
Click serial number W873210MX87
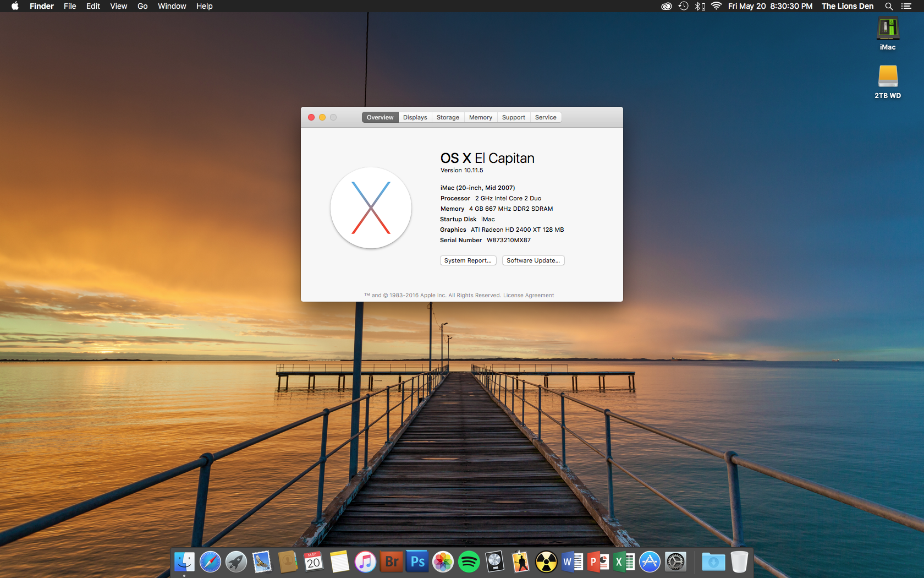click(509, 240)
